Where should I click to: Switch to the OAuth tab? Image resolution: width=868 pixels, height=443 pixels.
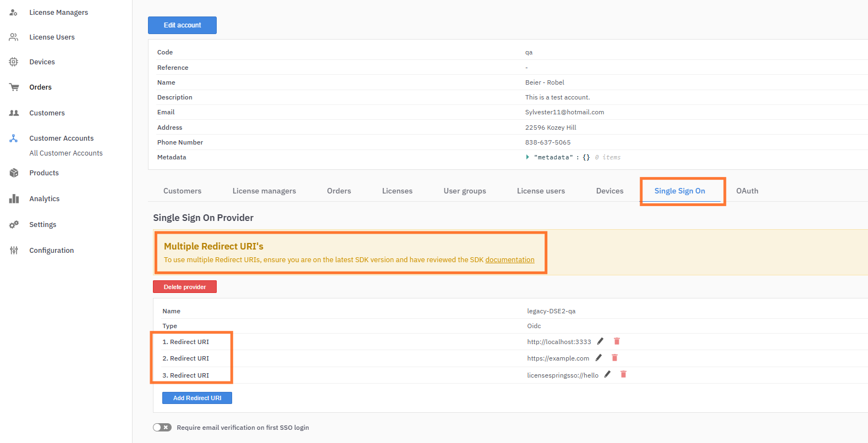747,191
